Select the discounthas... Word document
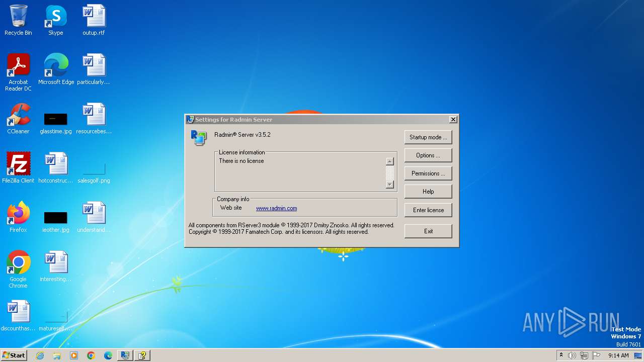Image resolution: width=644 pixels, height=362 pixels. (18, 316)
